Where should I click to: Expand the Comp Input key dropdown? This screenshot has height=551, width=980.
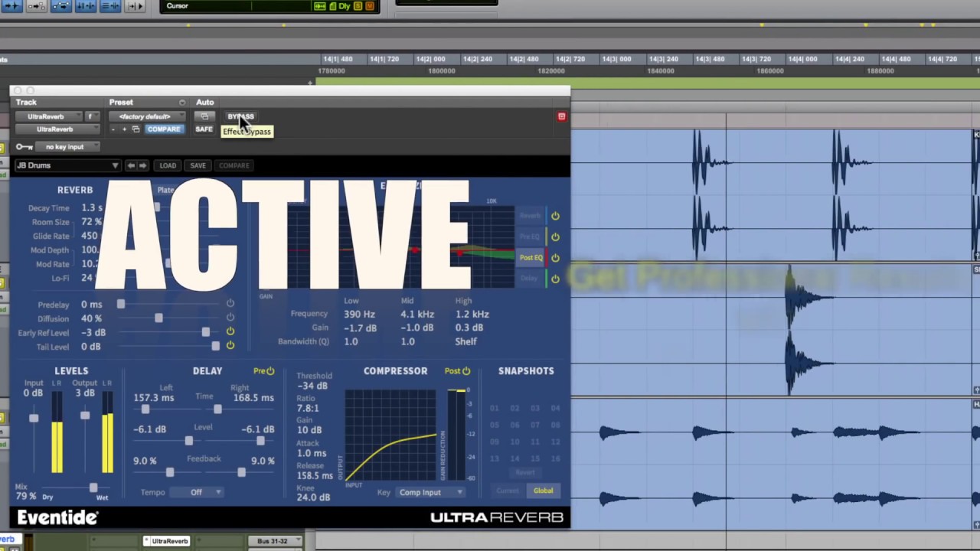(x=430, y=492)
